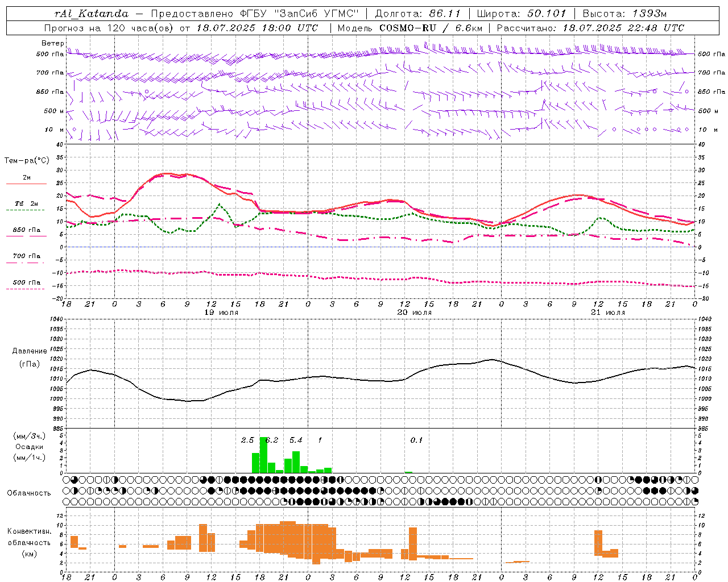Select the Высота: 1393м value

(624, 14)
